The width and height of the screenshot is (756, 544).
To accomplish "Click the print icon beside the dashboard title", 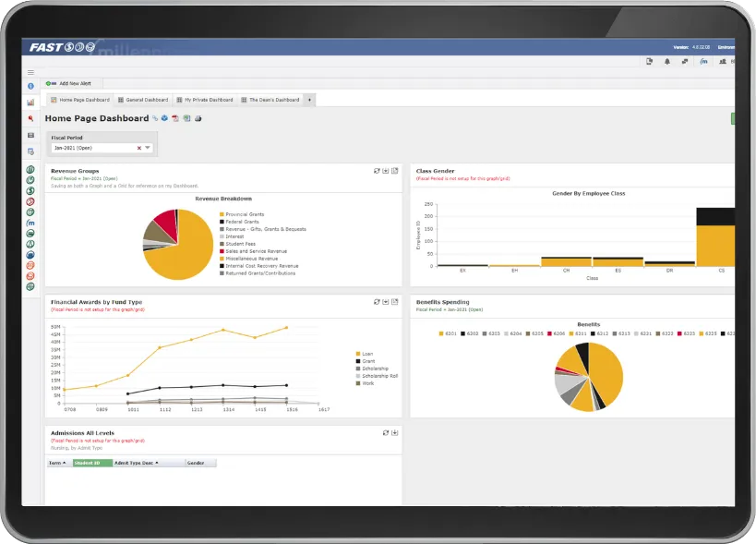I will pos(198,118).
